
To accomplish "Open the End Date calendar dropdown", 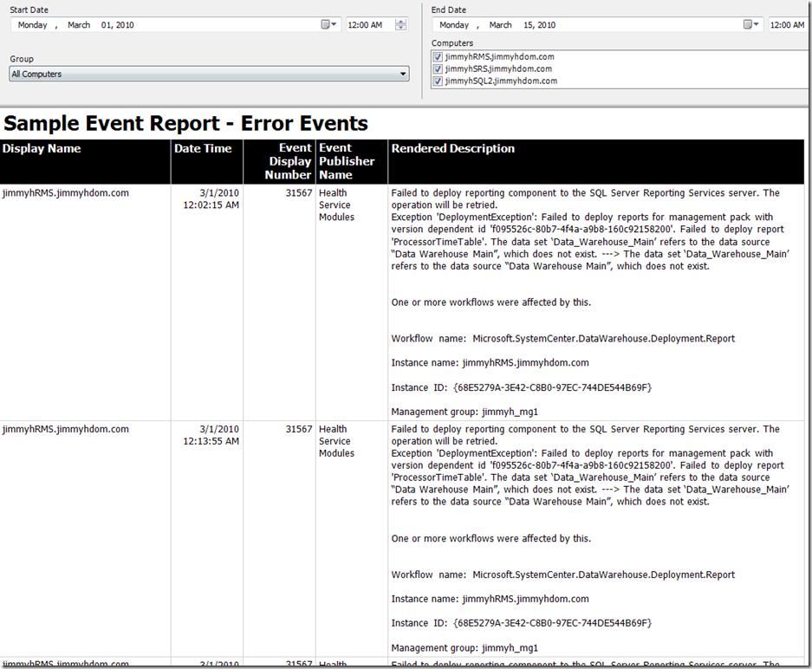I will [750, 24].
